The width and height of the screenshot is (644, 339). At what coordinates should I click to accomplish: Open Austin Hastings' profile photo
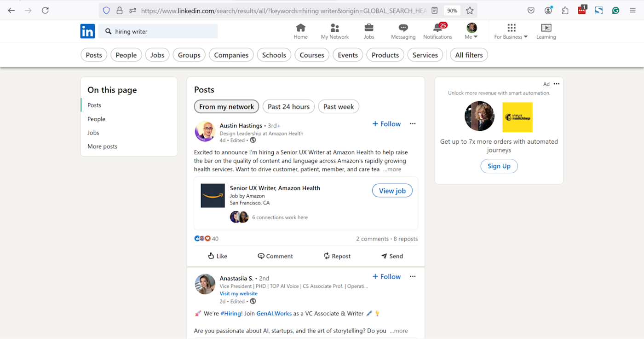pos(205,131)
